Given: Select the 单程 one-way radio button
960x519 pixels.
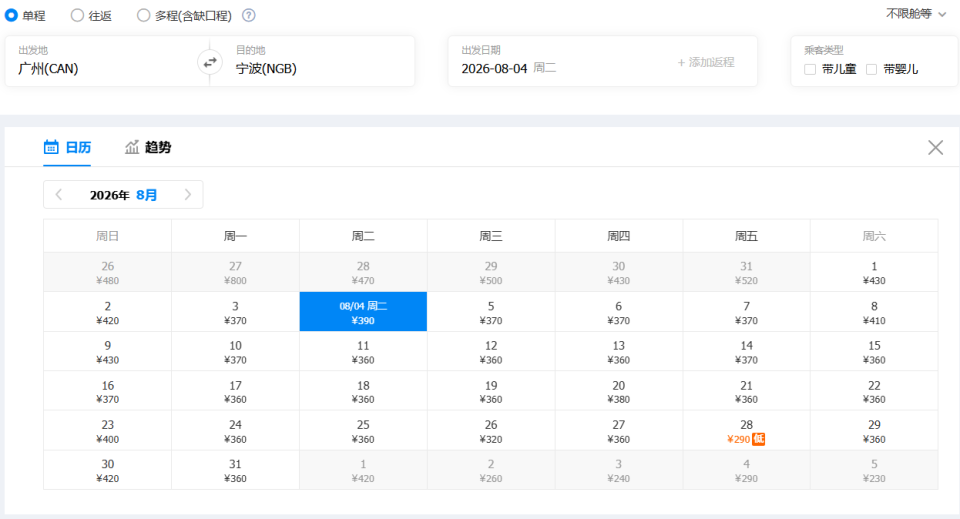Looking at the screenshot, I should 11,15.
